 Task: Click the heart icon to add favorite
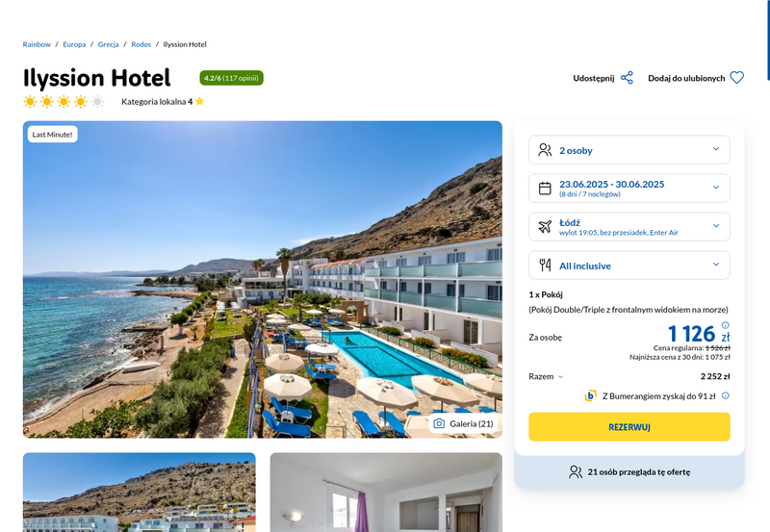[x=736, y=78]
